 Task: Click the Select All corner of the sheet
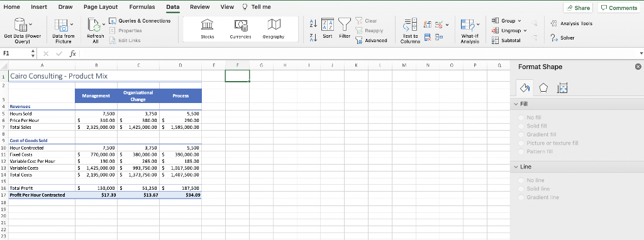(4, 65)
